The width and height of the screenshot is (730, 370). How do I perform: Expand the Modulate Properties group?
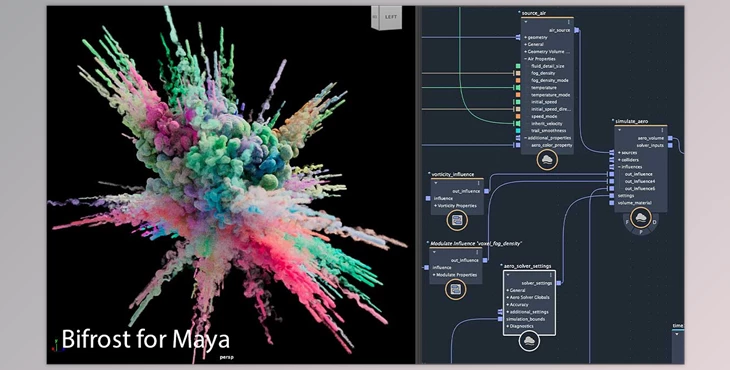(x=434, y=275)
